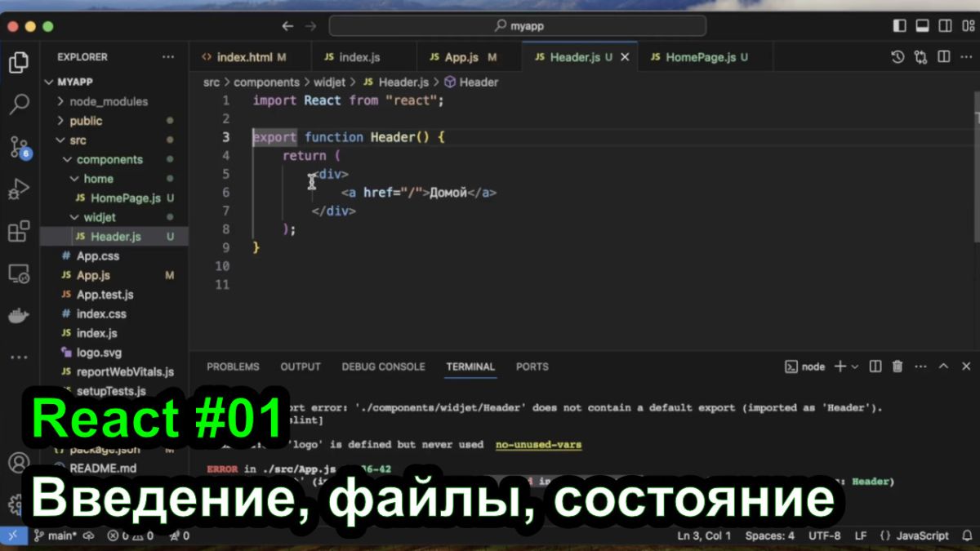This screenshot has height=551, width=980.
Task: Open the Run and Debug view
Action: [19, 189]
